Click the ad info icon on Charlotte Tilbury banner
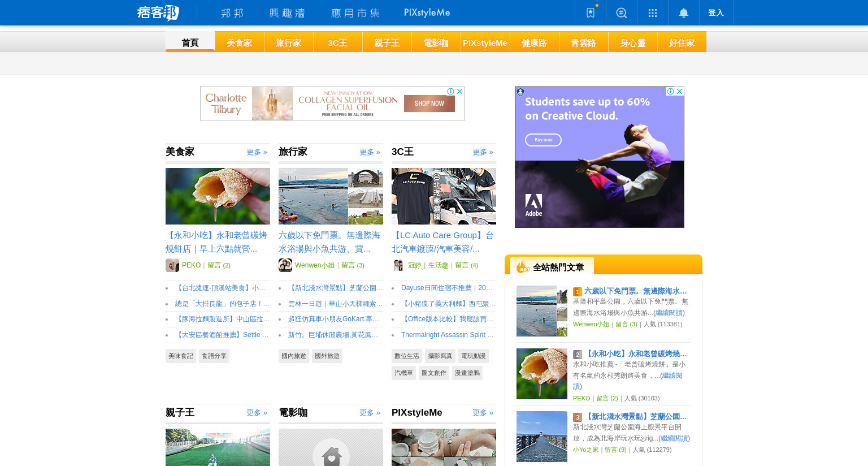This screenshot has height=466, width=868. pyautogui.click(x=451, y=91)
